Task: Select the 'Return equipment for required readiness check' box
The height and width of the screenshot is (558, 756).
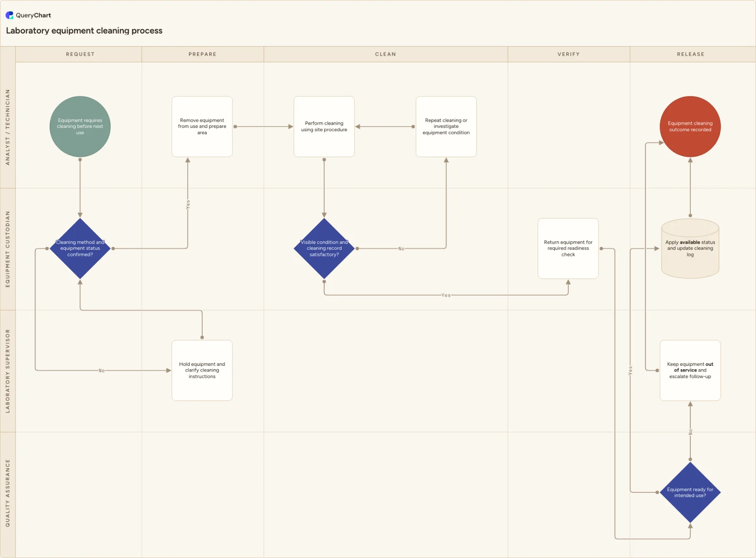Action: tap(568, 248)
